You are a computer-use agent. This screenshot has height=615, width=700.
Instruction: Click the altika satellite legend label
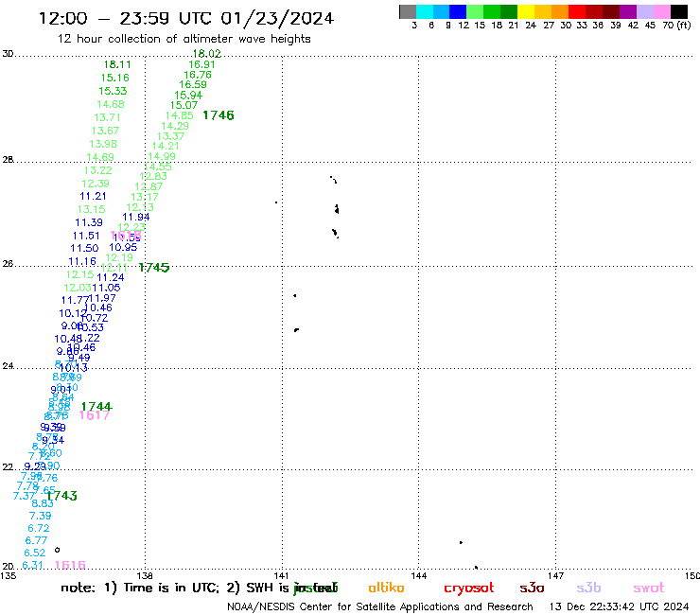pos(386,589)
